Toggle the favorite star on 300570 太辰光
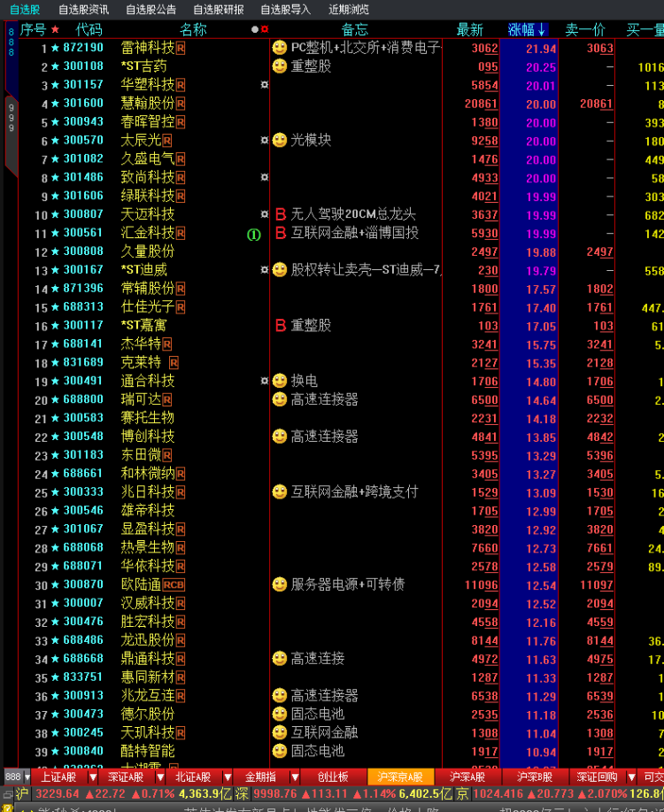664x812 pixels. point(56,140)
